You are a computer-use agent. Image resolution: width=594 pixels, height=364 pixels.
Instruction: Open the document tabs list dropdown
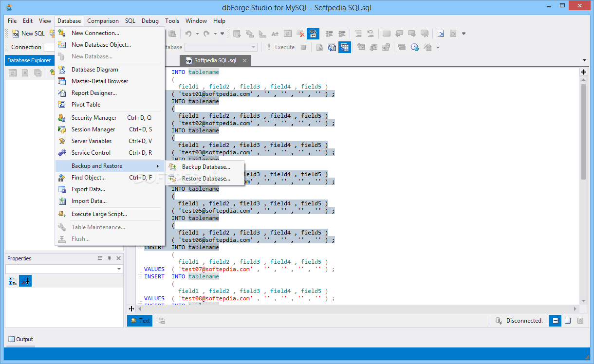point(584,60)
